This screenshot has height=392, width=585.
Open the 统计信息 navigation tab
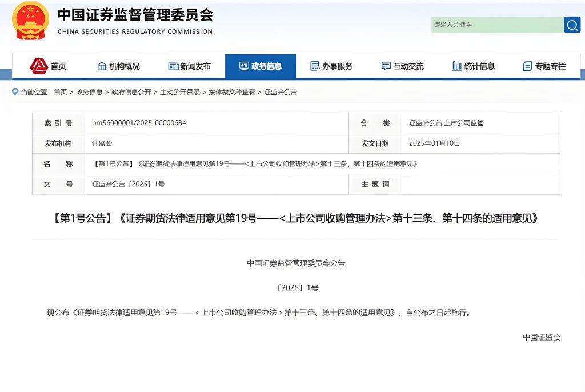pos(474,66)
